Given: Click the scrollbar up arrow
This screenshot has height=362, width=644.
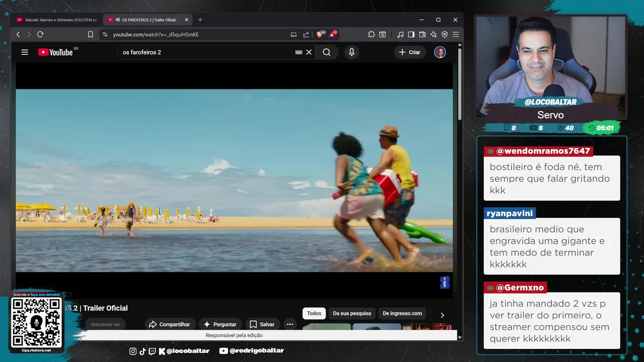Looking at the screenshot, I should [460, 45].
